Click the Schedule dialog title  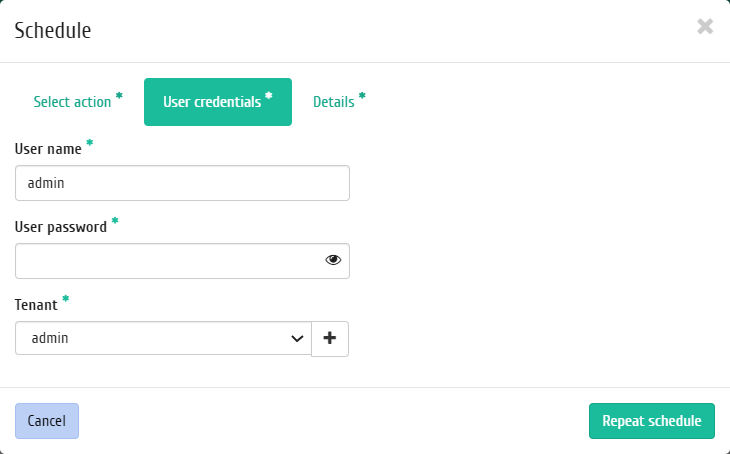pyautogui.click(x=53, y=30)
